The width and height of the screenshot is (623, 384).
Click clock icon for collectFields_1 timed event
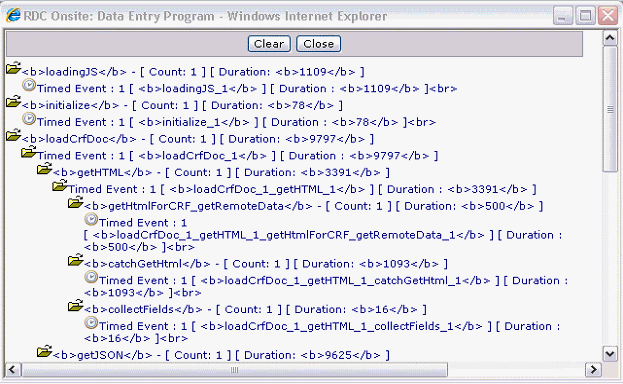coord(91,323)
